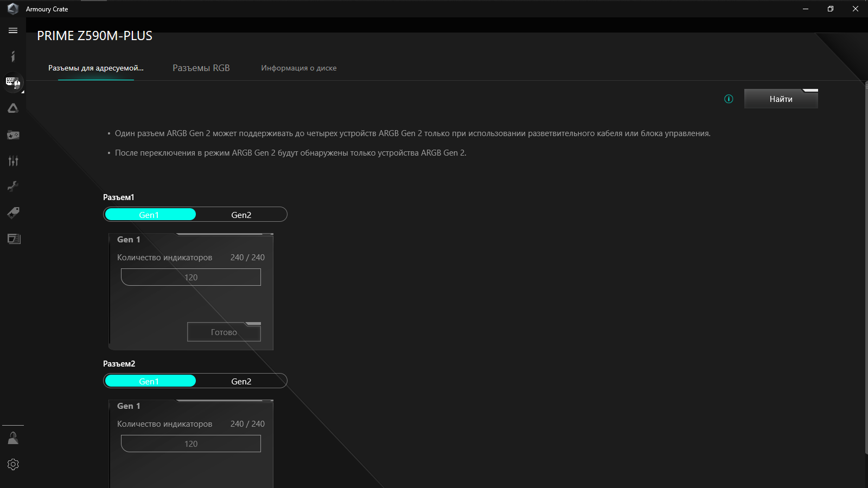Open the Game Library (gamepad icon)
868x488 pixels.
pos(13,134)
